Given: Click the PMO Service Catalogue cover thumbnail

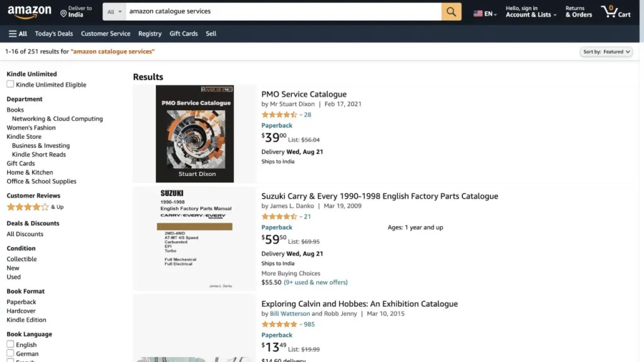Looking at the screenshot, I should 194,134.
